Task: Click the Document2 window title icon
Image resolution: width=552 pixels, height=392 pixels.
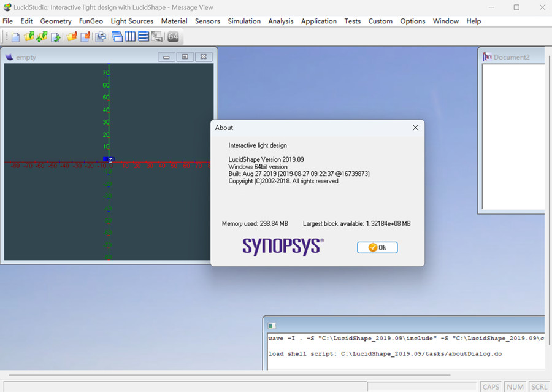Action: (x=487, y=56)
